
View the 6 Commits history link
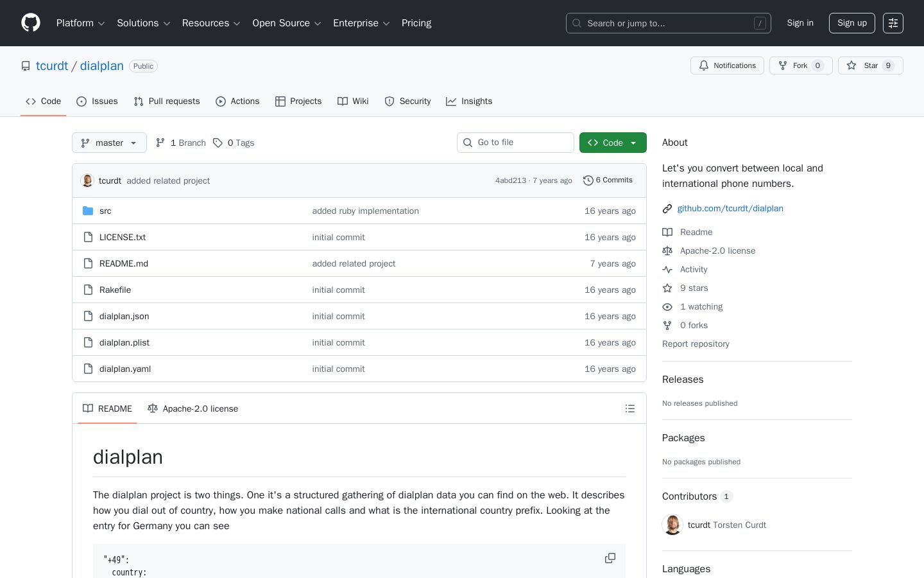click(x=608, y=180)
